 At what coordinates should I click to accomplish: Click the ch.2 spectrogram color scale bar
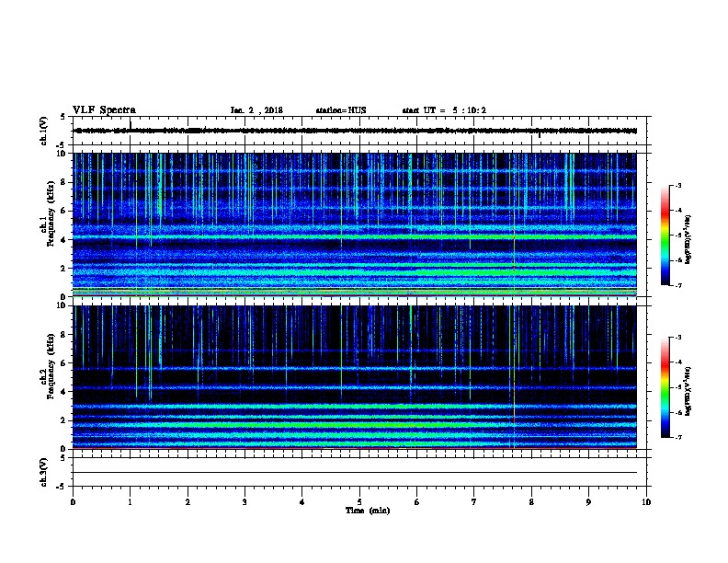[x=665, y=387]
